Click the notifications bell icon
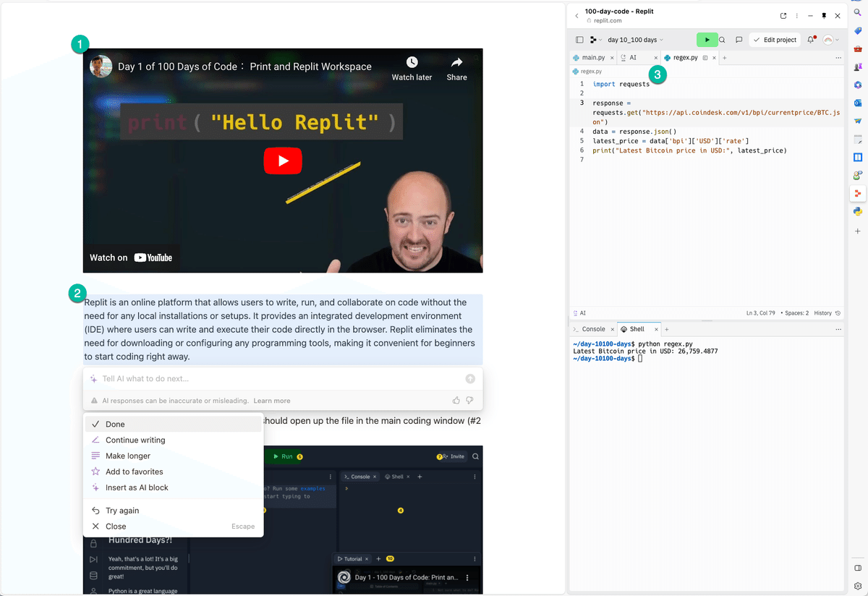The width and height of the screenshot is (868, 596). tap(809, 40)
